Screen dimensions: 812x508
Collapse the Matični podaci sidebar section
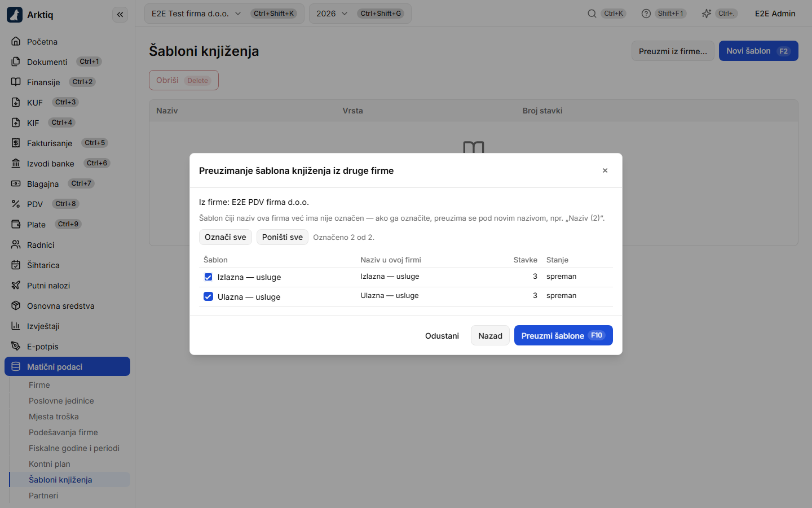tap(67, 366)
